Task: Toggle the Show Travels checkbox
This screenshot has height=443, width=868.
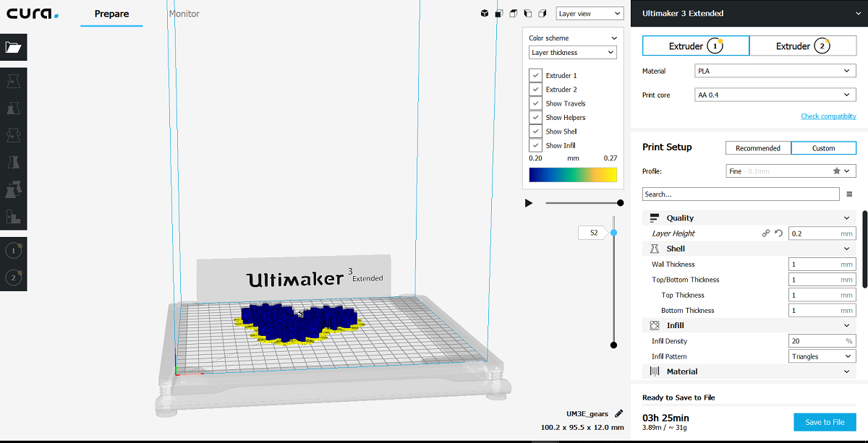Action: pos(535,103)
